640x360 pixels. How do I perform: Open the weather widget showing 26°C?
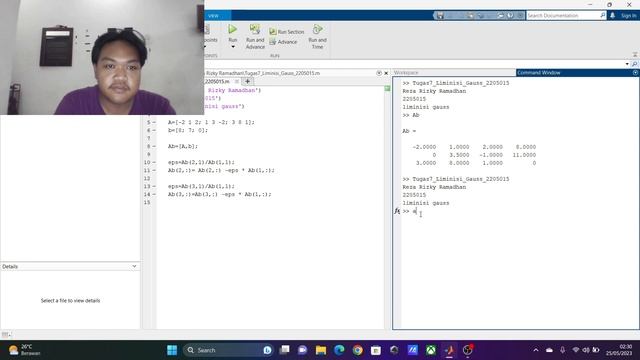click(x=25, y=350)
